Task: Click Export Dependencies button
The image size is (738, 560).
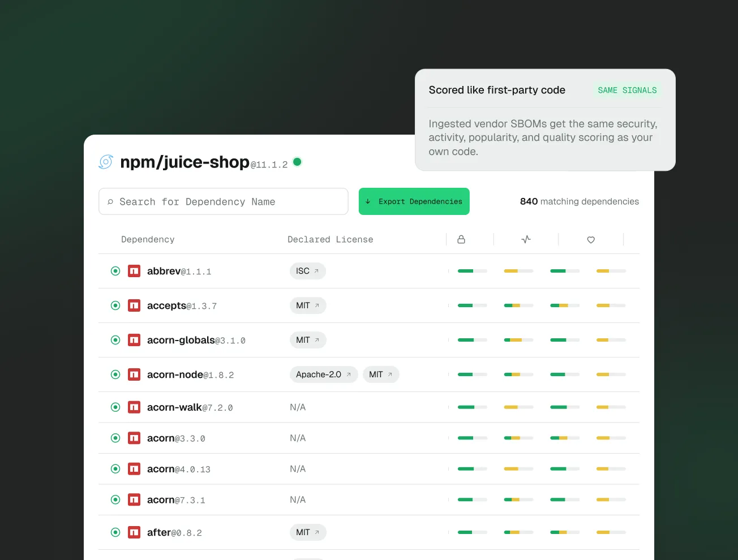Action: point(414,201)
